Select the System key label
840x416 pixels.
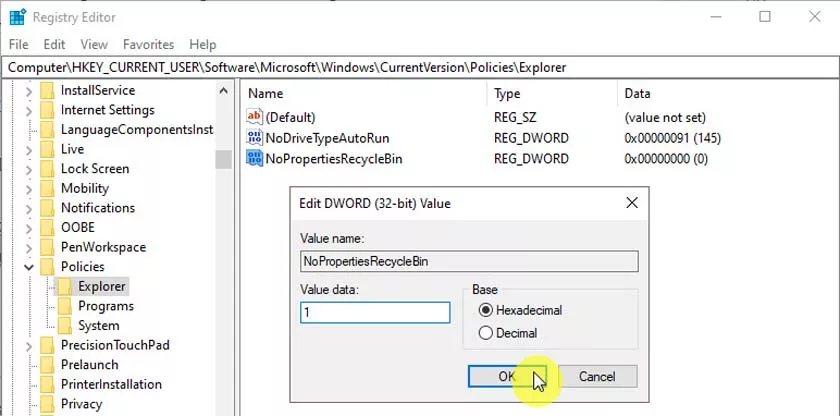tap(99, 326)
